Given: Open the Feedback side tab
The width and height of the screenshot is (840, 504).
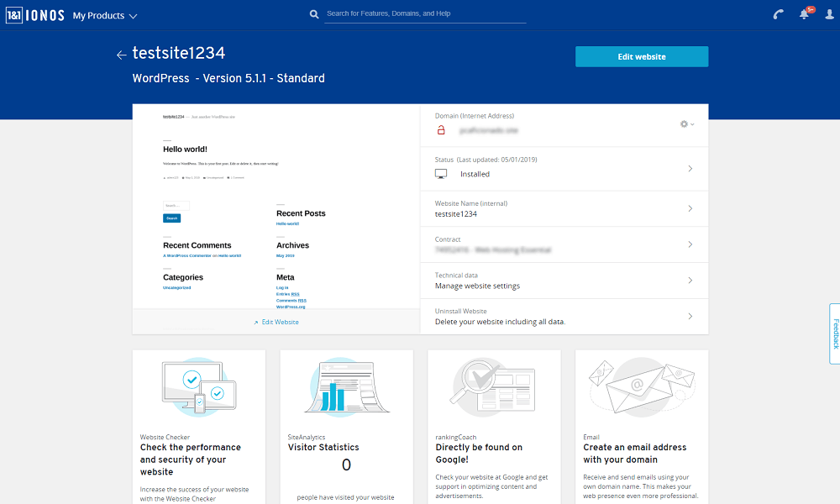Looking at the screenshot, I should point(835,333).
